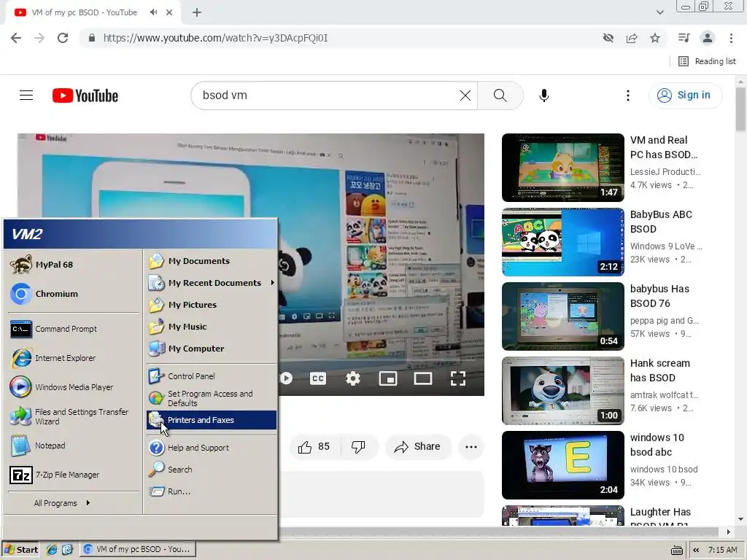The height and width of the screenshot is (560, 747).
Task: Launch Internet Explorer from Start menu
Action: click(x=74, y=358)
